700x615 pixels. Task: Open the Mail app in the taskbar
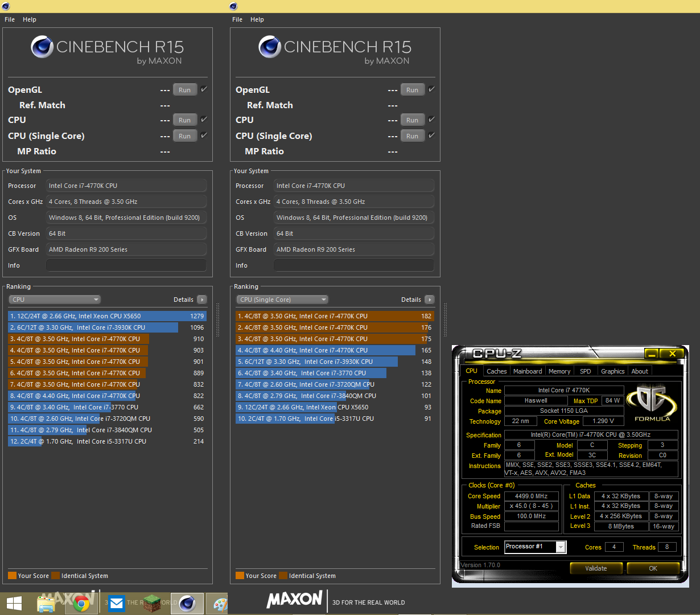point(117,604)
